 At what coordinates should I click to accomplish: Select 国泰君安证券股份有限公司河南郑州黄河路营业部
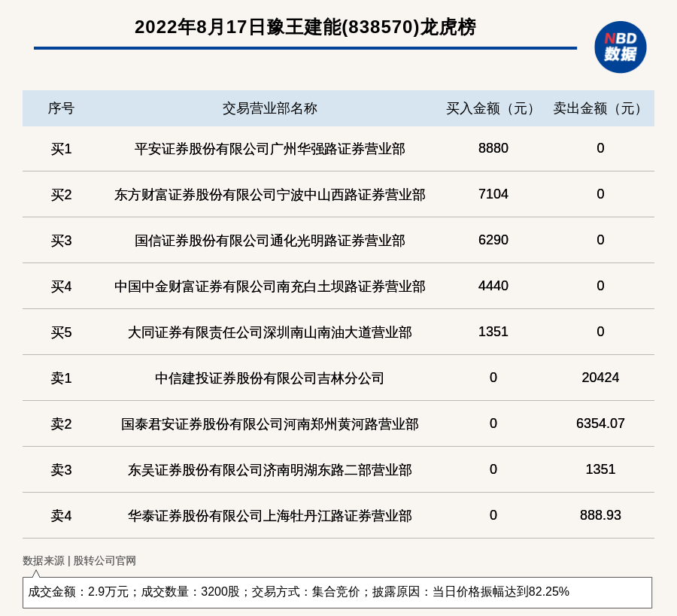(270, 424)
